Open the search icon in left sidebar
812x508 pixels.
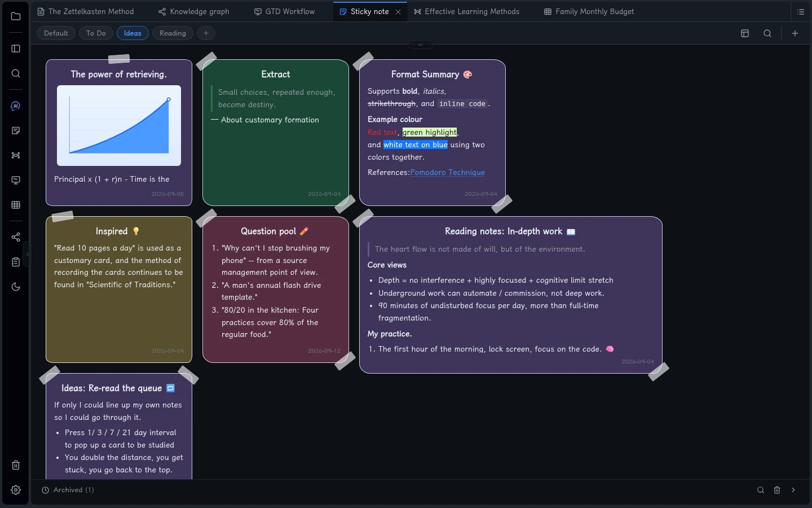click(16, 73)
